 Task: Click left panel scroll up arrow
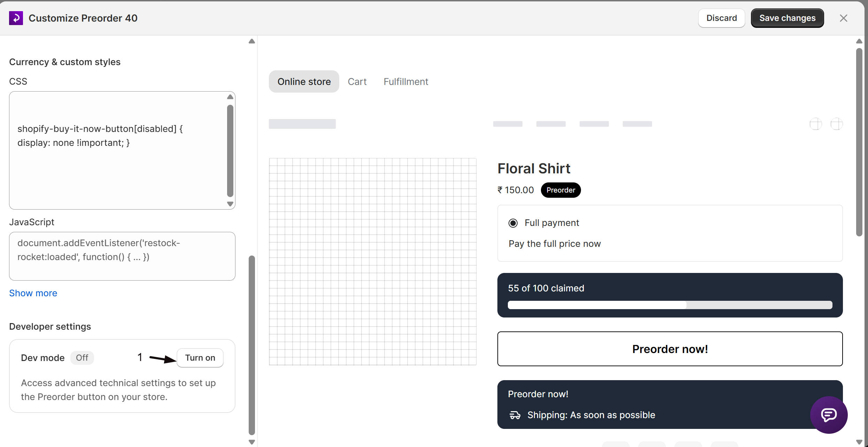(x=252, y=41)
